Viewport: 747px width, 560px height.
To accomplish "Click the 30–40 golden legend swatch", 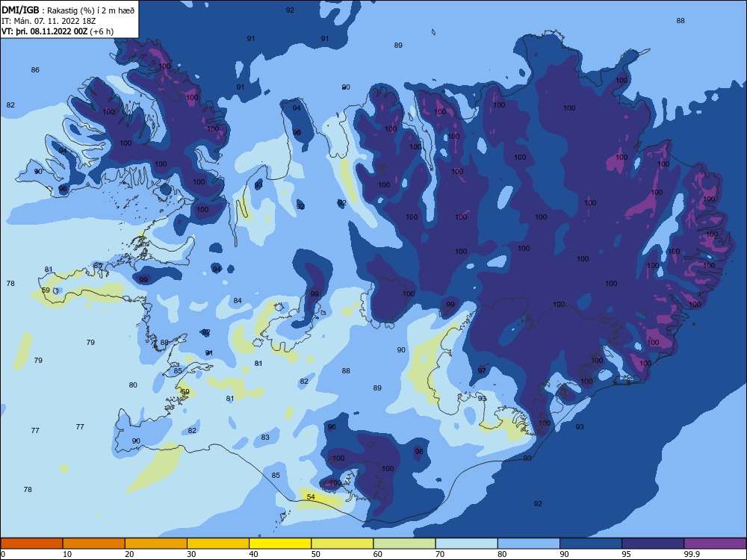I will click(218, 544).
